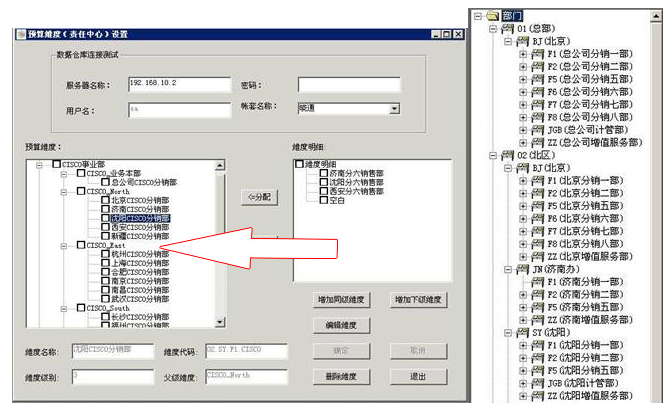
Task: Select the 上海CISCO分销部 tree row
Action: point(140,263)
